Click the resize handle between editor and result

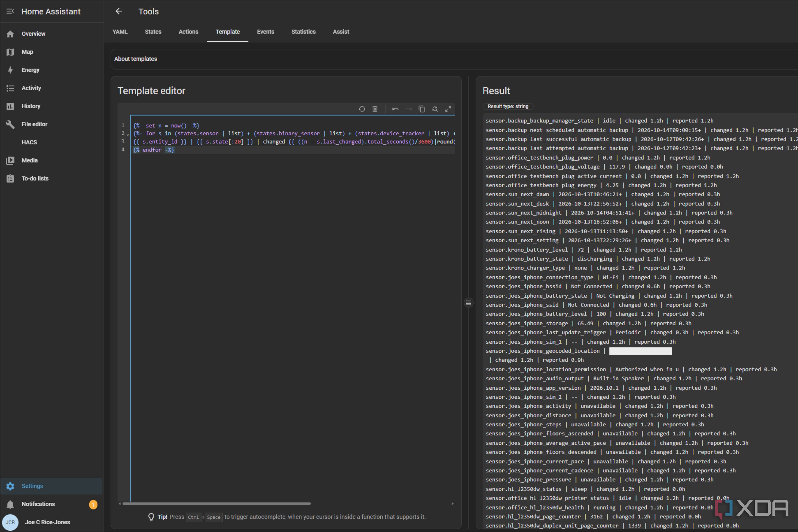tap(468, 303)
